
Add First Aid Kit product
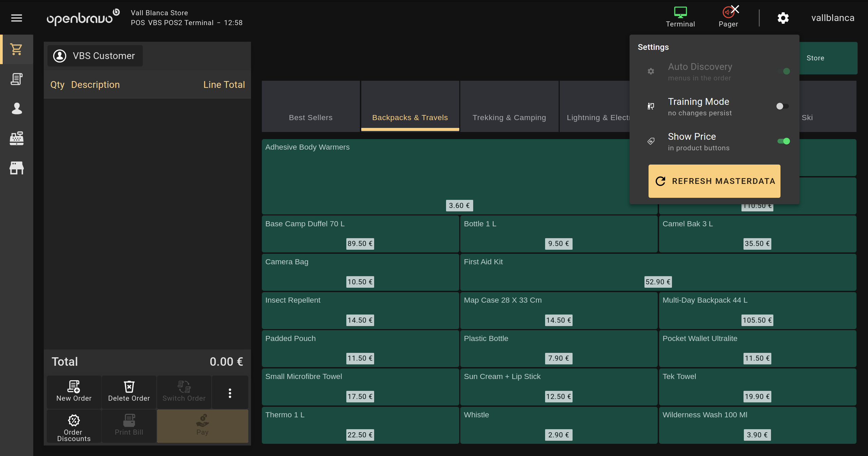click(658, 271)
